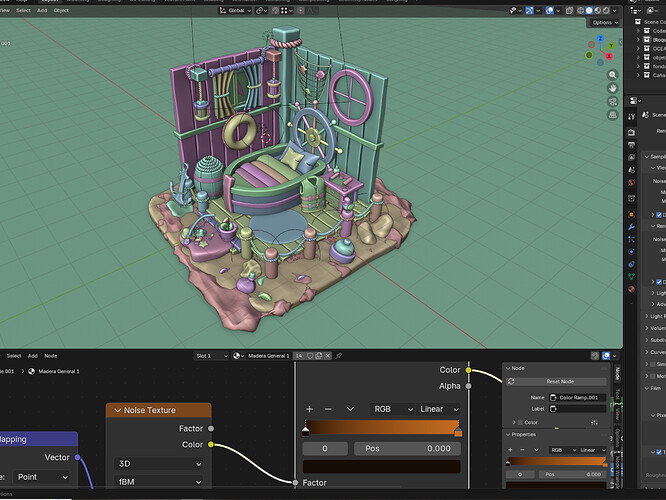Screen dimensions: 666x500
Task: Switch perspective/orthographic grid gizmo
Action: click(x=612, y=115)
